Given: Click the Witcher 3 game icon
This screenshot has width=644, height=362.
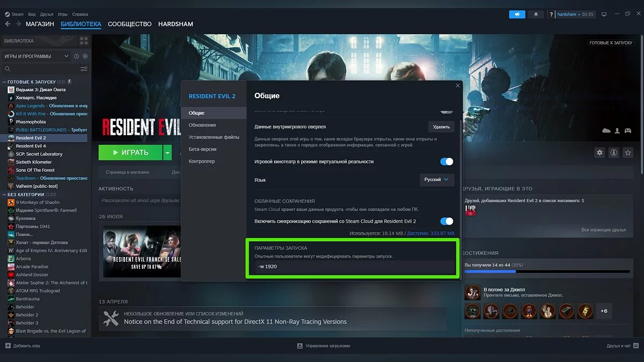Looking at the screenshot, I should pos(11,90).
